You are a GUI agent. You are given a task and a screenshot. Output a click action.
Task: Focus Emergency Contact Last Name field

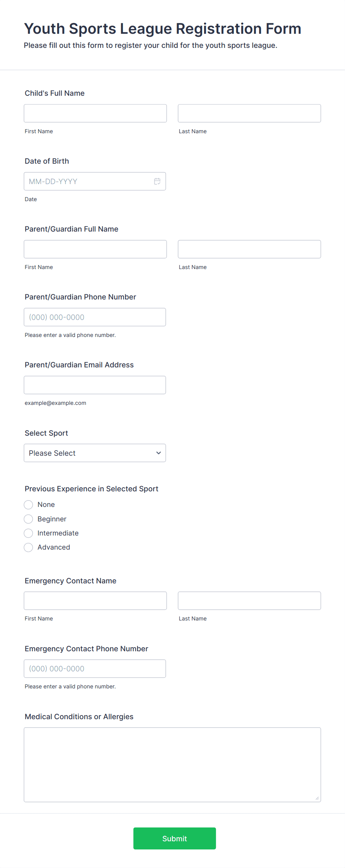249,601
